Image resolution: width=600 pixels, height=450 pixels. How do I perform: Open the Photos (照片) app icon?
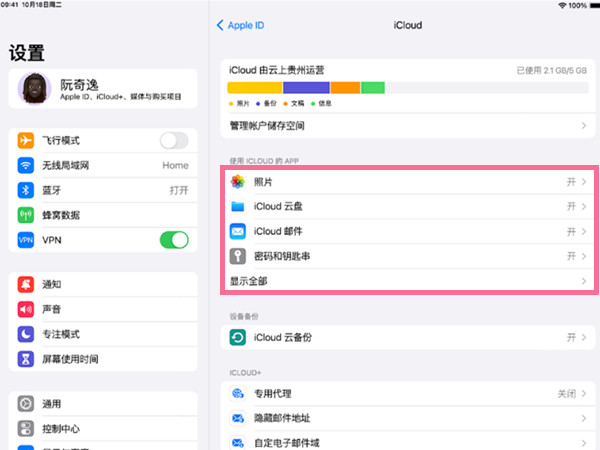(x=238, y=182)
